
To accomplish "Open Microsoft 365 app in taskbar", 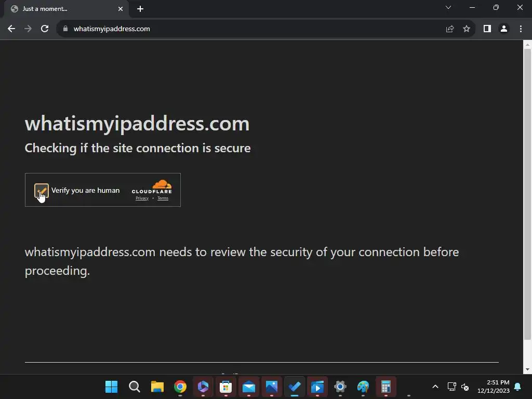I will [x=203, y=387].
